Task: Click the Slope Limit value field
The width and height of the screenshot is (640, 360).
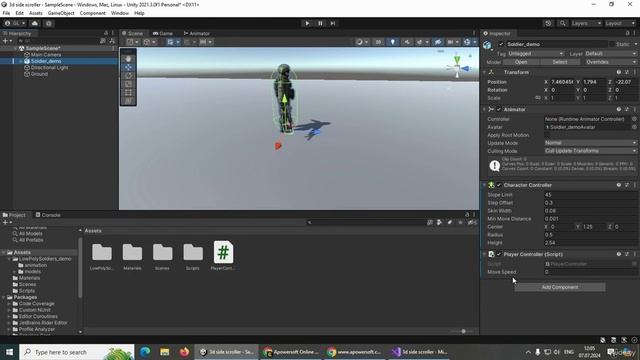Action: [x=590, y=195]
